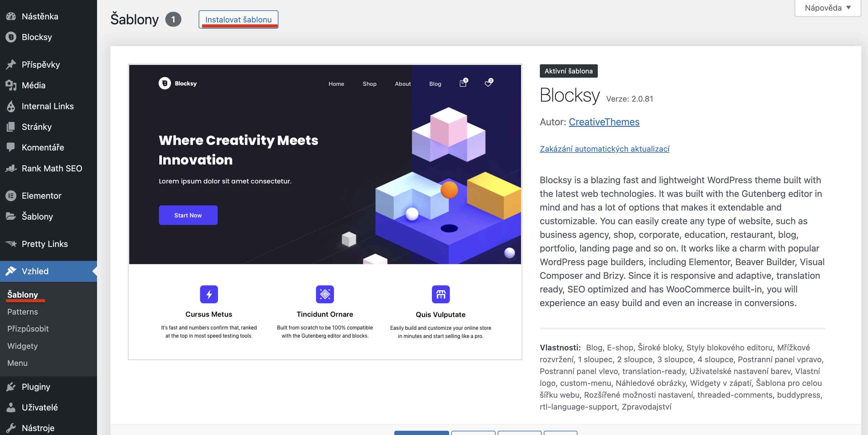
Task: Open the Rank Math SEO menu
Action: [x=49, y=168]
